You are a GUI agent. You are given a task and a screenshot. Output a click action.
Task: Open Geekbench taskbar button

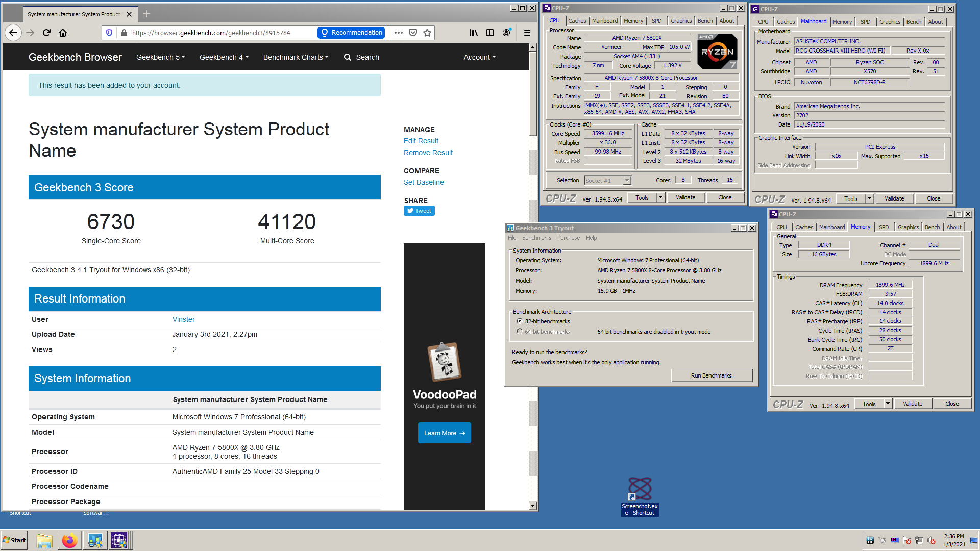click(95, 540)
